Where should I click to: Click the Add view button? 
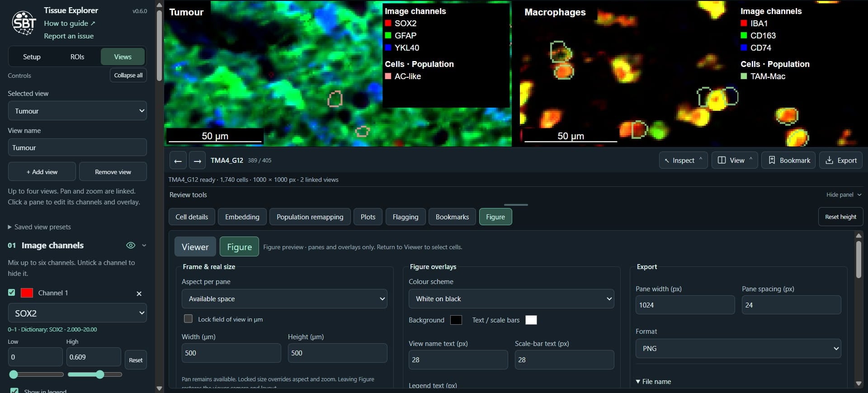pyautogui.click(x=42, y=172)
